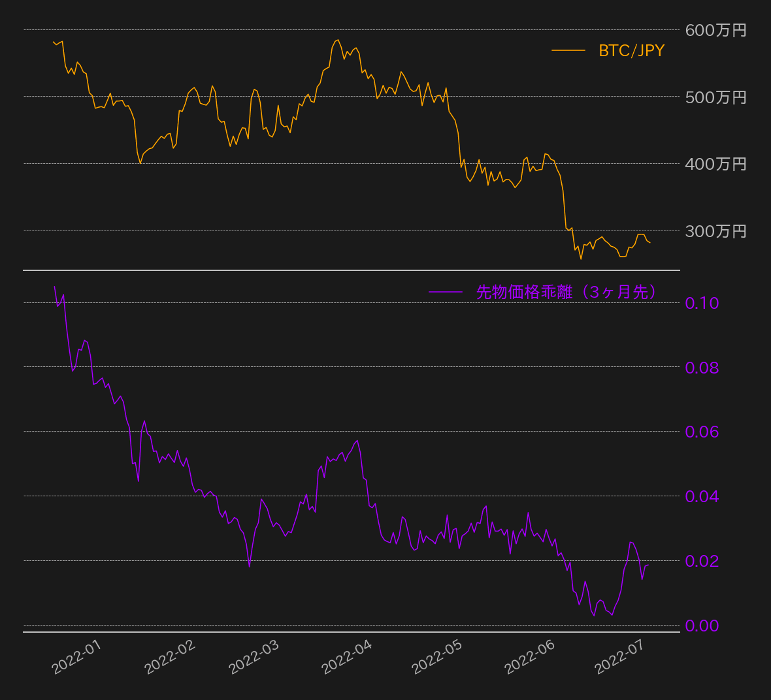Pick the 300万円 y-axis label
Screen dimensions: 771x700
pos(715,231)
